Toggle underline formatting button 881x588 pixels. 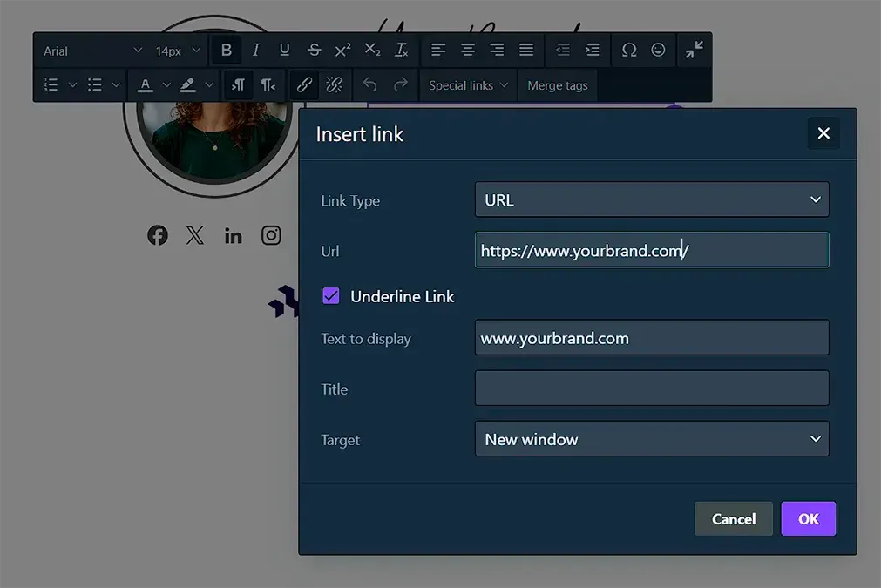pyautogui.click(x=284, y=51)
